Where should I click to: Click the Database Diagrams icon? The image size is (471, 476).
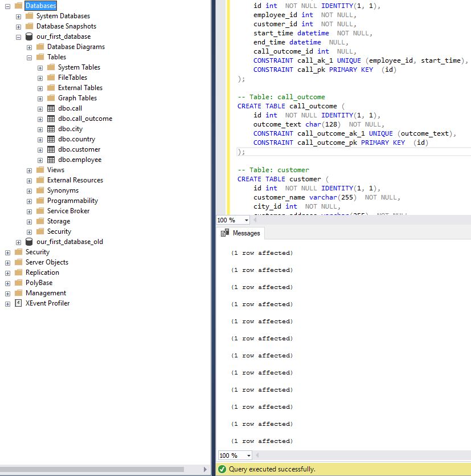(42, 47)
